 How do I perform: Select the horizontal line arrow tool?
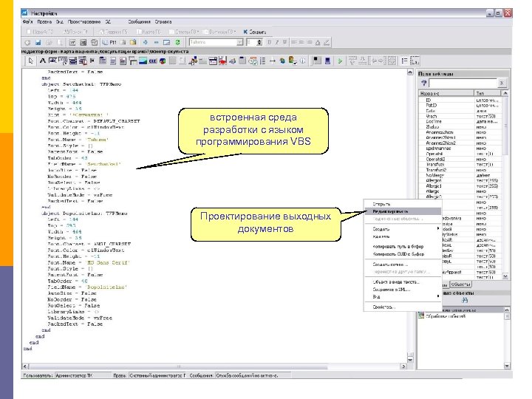pyautogui.click(x=273, y=61)
